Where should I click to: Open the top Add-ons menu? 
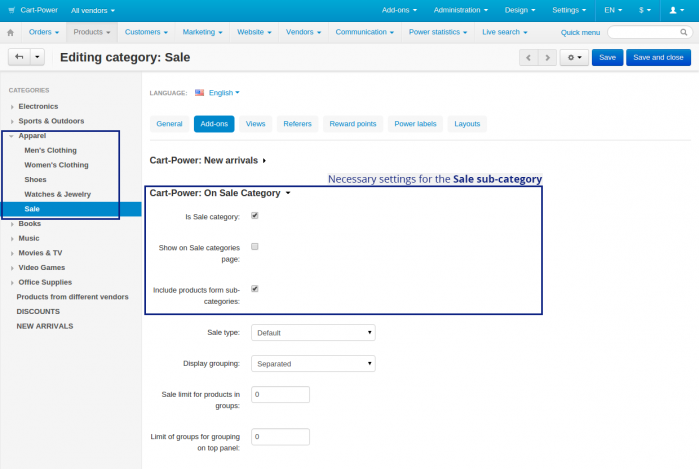399,10
